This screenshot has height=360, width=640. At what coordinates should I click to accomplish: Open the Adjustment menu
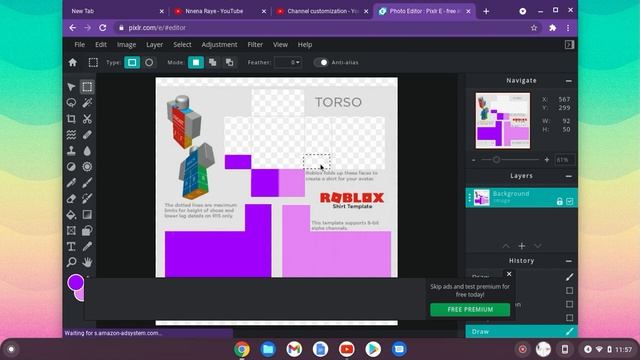point(219,44)
